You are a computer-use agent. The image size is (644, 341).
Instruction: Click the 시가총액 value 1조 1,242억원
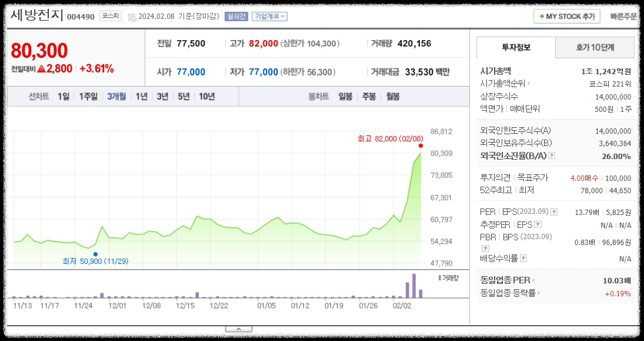[606, 72]
